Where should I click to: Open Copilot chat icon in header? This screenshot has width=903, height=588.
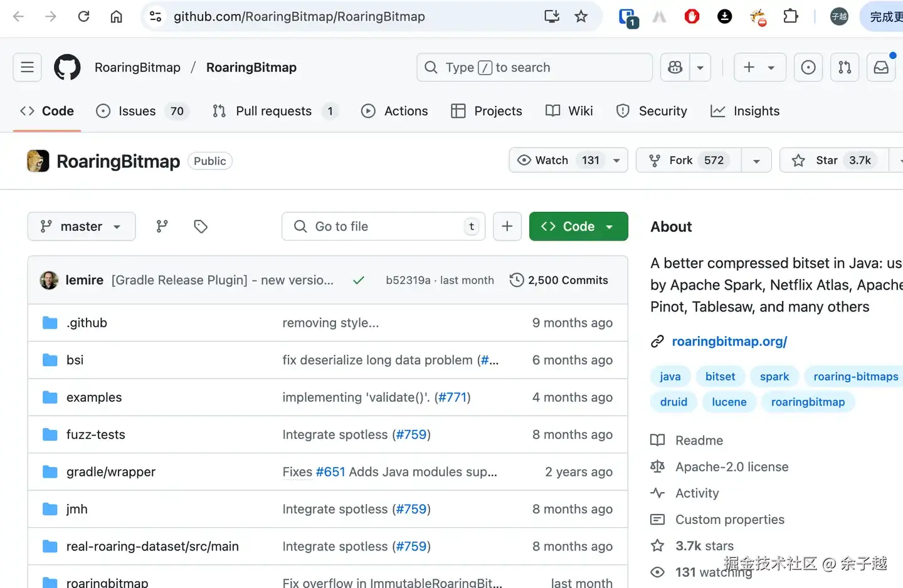point(675,67)
